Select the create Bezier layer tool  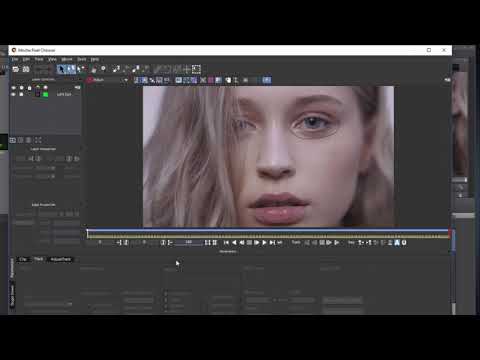136,69
